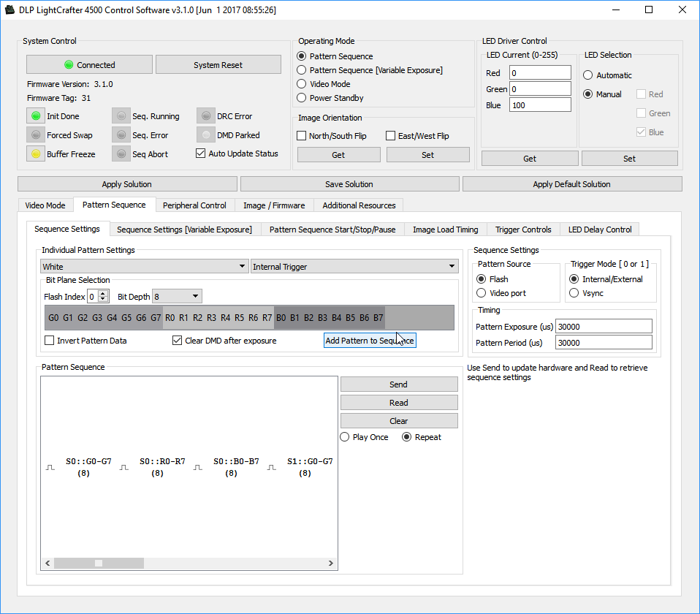Viewport: 700px width, 614px height.
Task: Click the Connected button
Action: (x=89, y=65)
